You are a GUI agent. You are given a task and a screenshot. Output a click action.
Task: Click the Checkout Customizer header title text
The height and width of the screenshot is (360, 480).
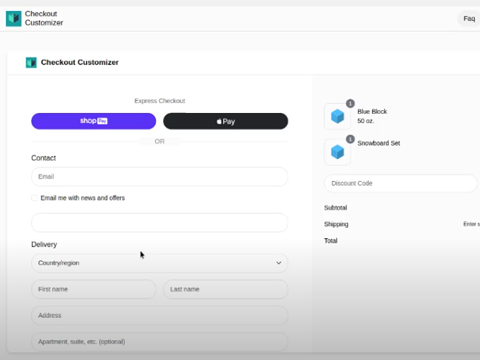coord(80,62)
